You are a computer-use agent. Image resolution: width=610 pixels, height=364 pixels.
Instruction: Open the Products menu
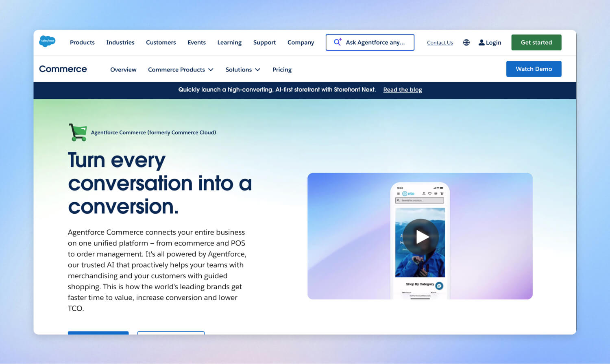coord(82,42)
